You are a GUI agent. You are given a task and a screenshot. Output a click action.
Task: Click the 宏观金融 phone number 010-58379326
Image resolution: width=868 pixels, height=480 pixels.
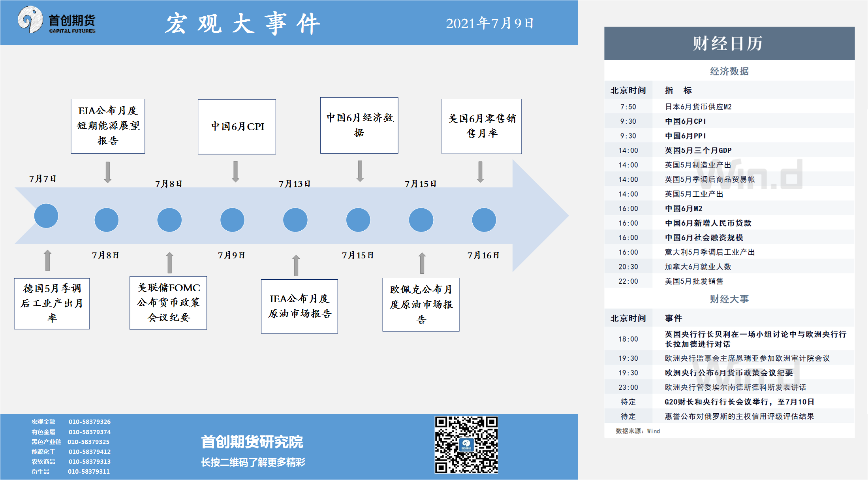point(90,422)
